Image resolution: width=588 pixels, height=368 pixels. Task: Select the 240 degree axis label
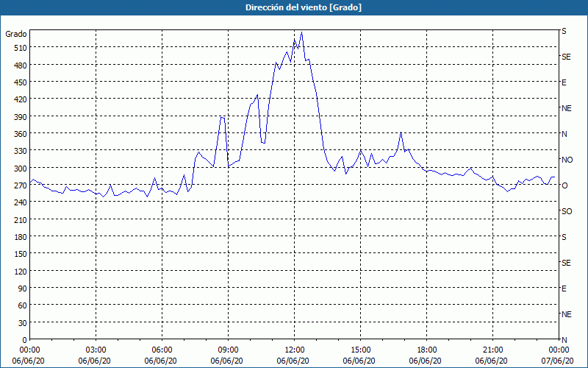[x=21, y=202]
